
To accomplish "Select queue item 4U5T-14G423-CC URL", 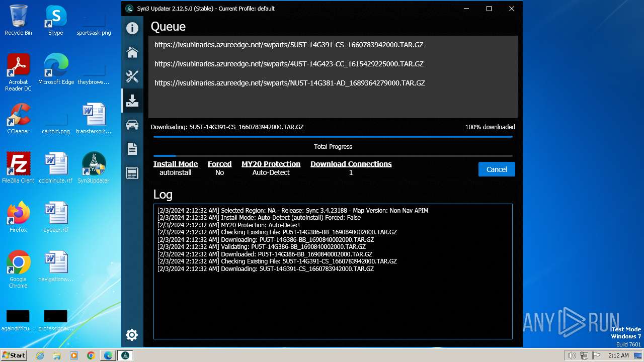I will point(289,64).
